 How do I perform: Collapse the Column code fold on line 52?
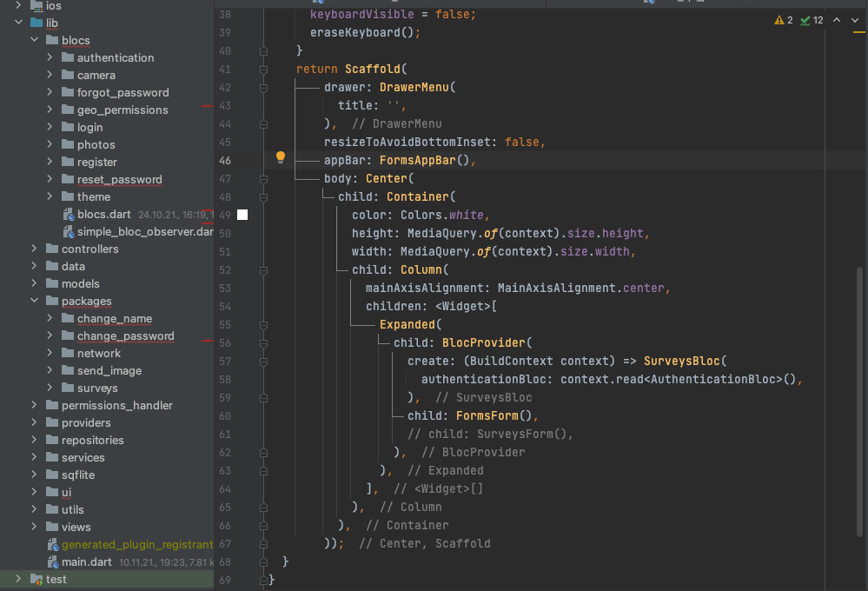tap(262, 269)
